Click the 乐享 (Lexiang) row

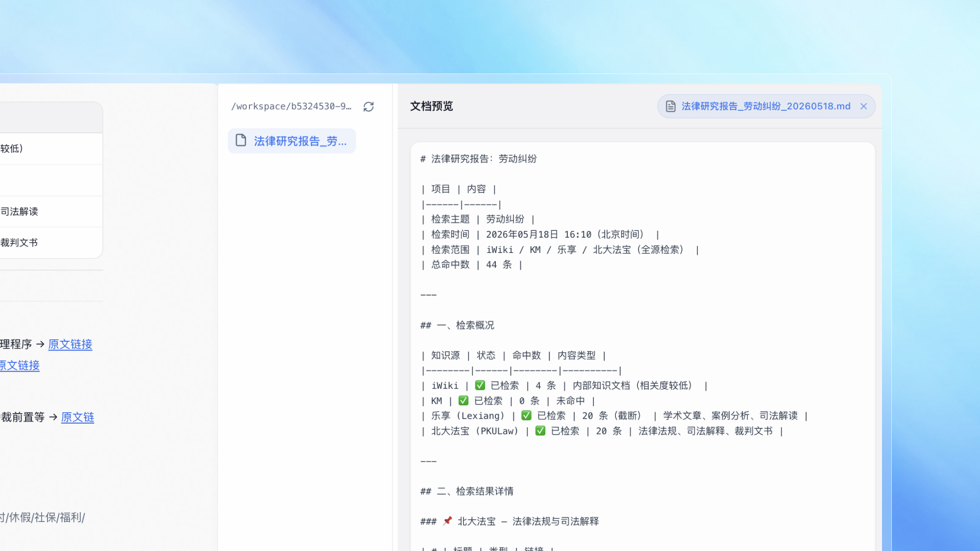(614, 416)
